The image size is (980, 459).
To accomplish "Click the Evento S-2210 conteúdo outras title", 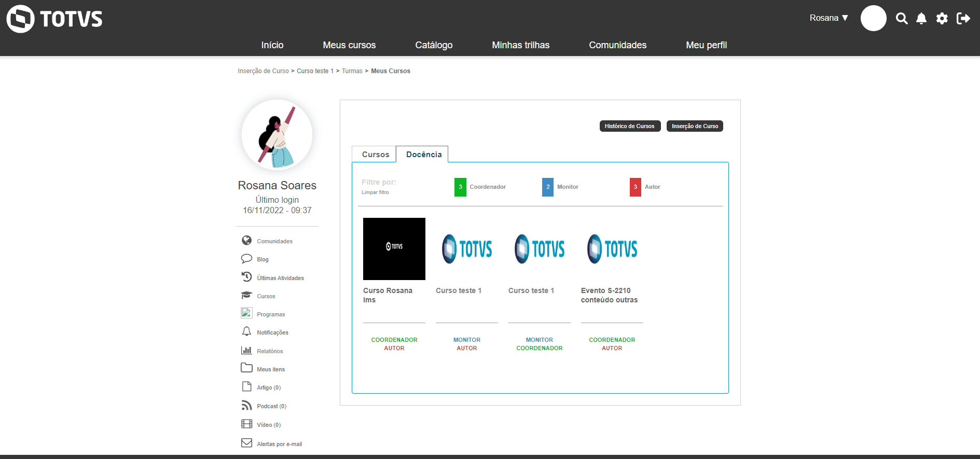I will click(x=609, y=295).
